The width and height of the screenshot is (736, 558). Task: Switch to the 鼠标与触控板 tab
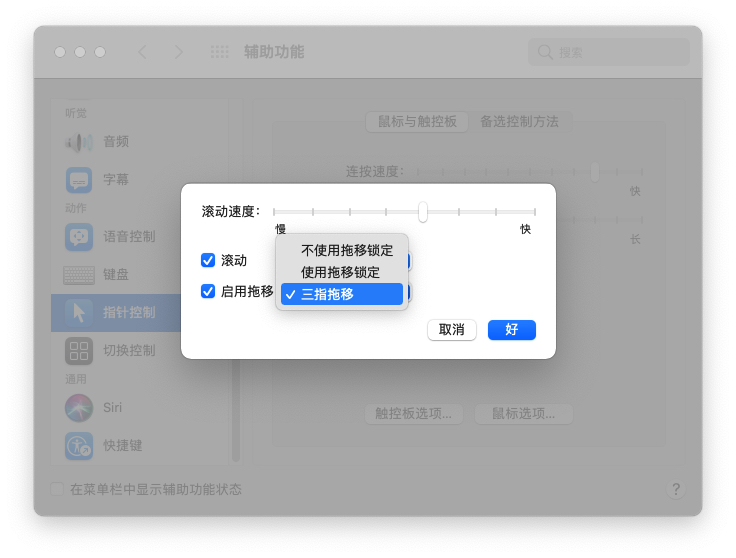tap(417, 122)
